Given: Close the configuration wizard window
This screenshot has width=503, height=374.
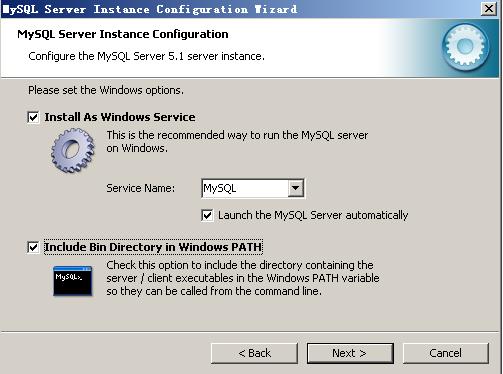Looking at the screenshot, I should click(489, 9).
